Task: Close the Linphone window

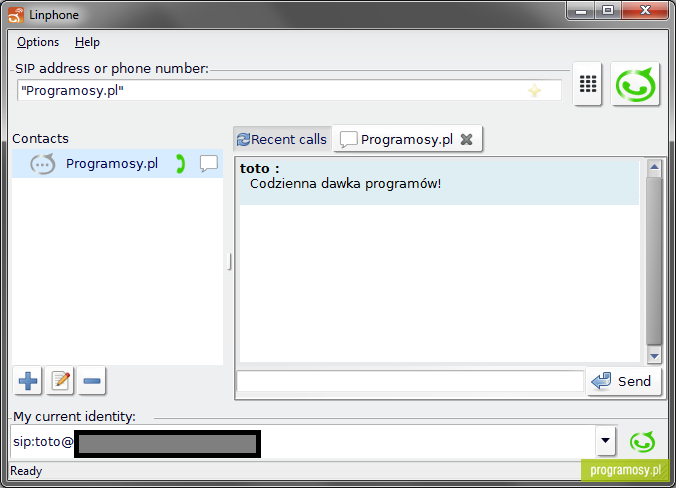Action: 645,10
